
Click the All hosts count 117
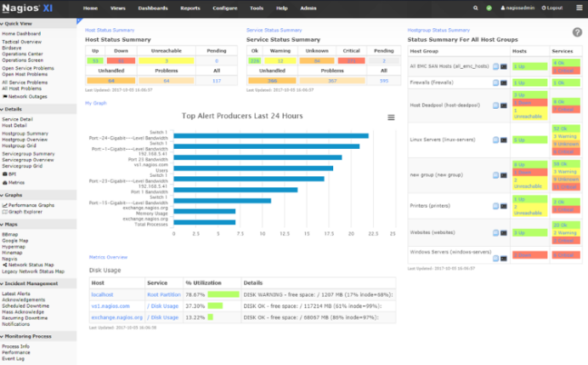point(217,81)
